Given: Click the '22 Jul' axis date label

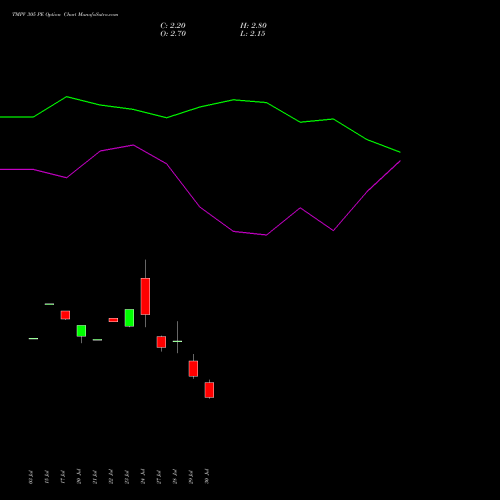Looking at the screenshot, I should 111,477.
